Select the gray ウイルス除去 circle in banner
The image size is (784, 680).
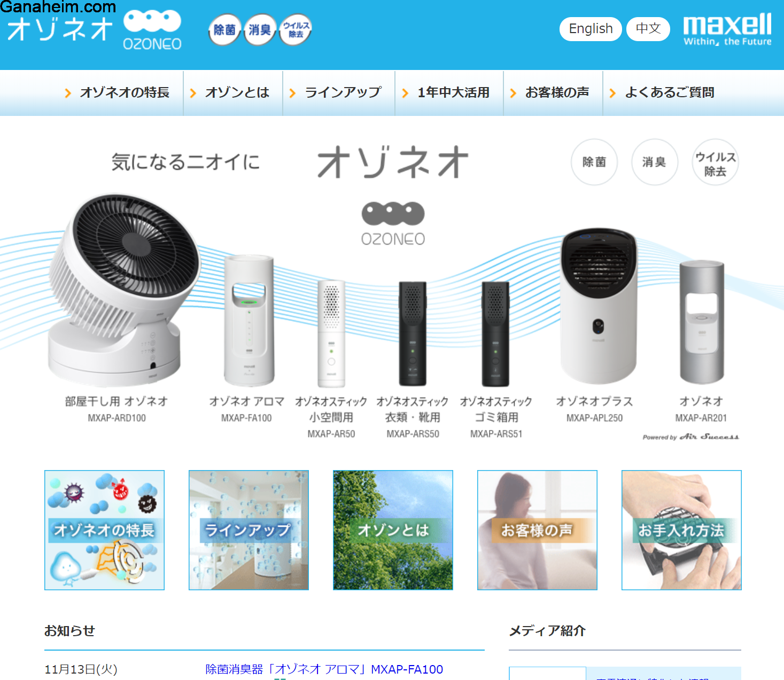(715, 162)
